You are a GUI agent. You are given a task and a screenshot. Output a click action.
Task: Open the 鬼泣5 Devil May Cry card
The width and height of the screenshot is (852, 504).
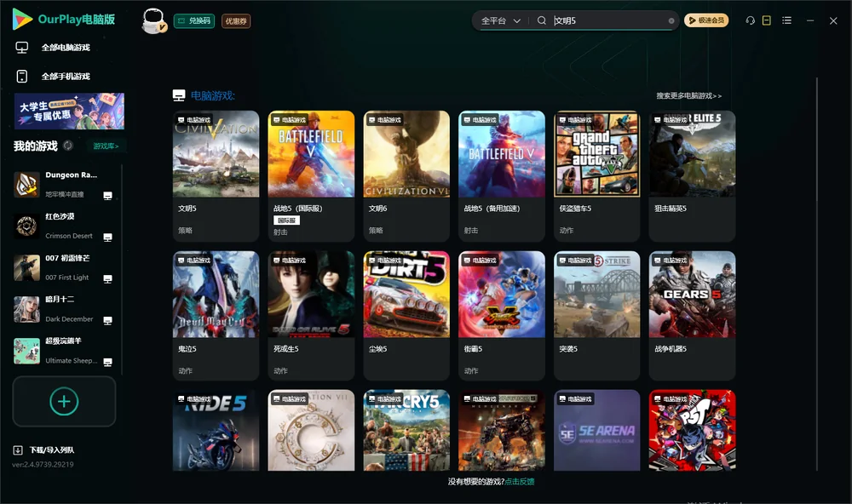(x=216, y=316)
